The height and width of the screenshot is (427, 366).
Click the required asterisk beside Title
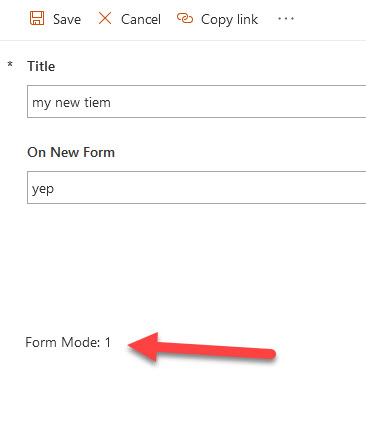pos(10,64)
